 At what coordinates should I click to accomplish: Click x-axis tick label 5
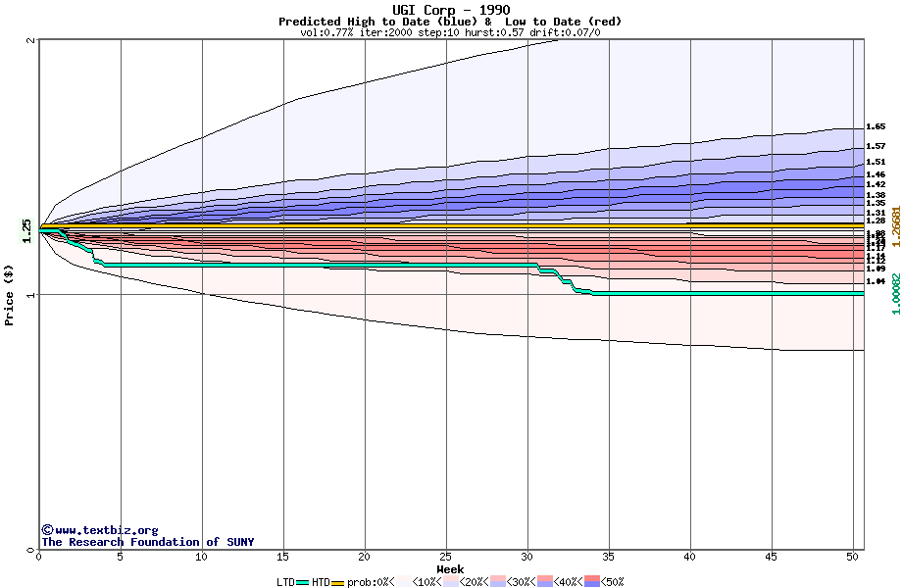121,557
